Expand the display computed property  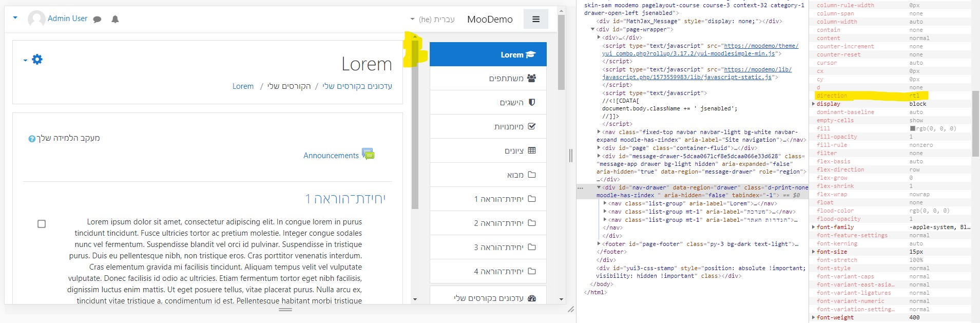pyautogui.click(x=813, y=104)
